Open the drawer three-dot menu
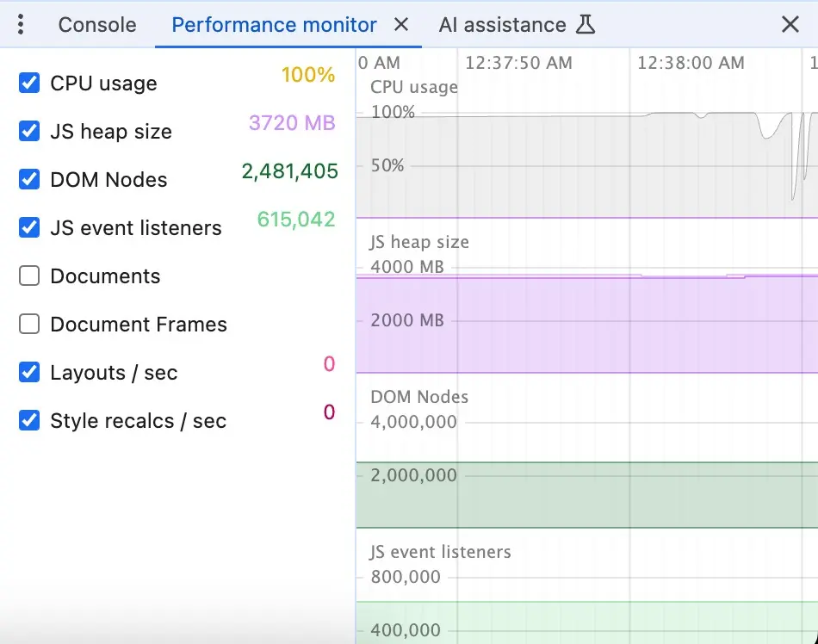This screenshot has width=818, height=644. click(x=21, y=24)
